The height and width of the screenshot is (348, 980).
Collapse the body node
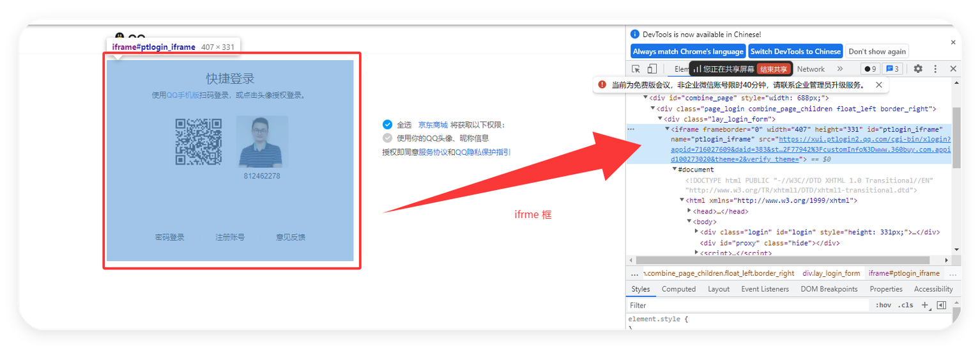click(689, 221)
